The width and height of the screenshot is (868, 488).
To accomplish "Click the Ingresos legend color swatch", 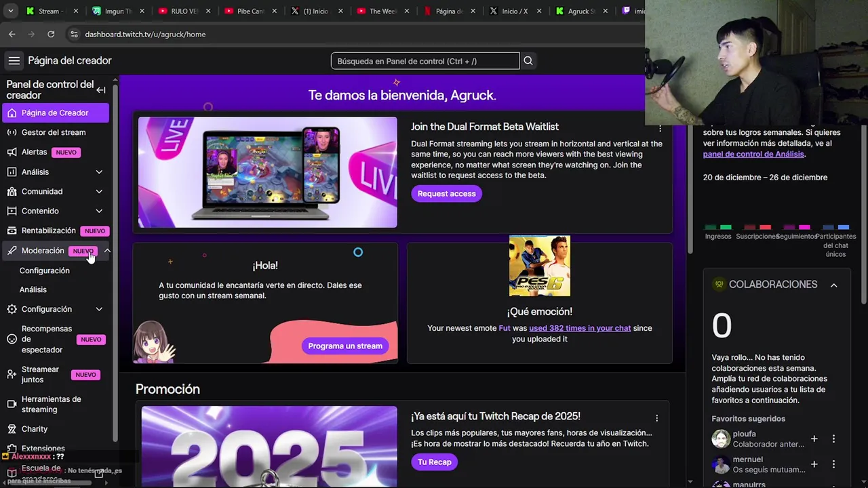I will click(718, 228).
